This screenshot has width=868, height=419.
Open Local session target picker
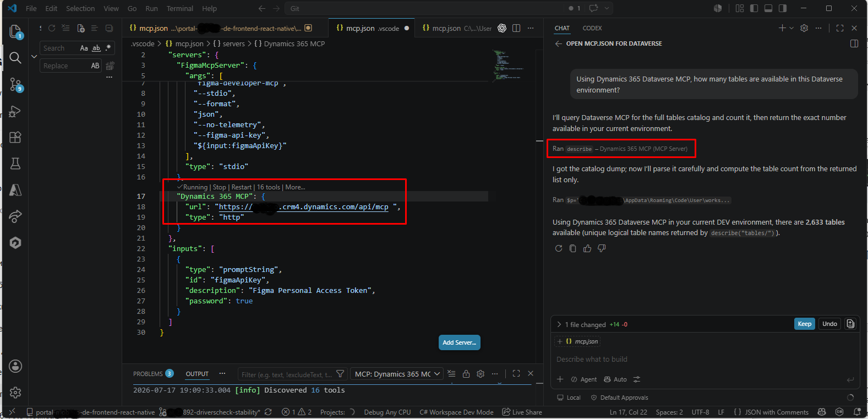(569, 398)
